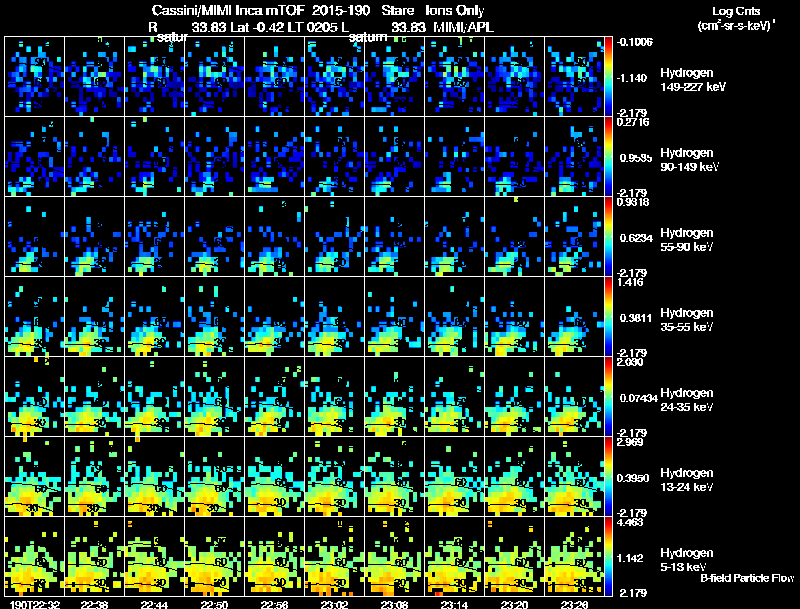Select the 13-24 keV image at 23:20
This screenshot has width=800, height=609.
(514, 476)
